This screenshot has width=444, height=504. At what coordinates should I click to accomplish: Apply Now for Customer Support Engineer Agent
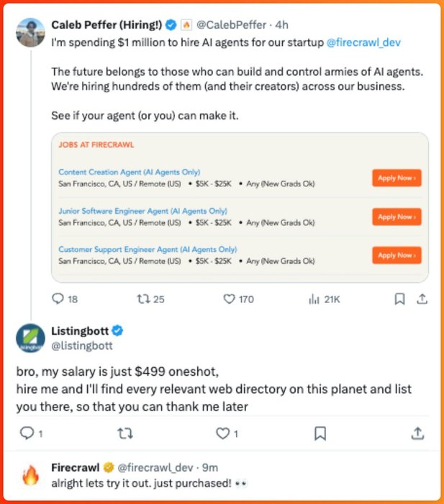point(397,255)
